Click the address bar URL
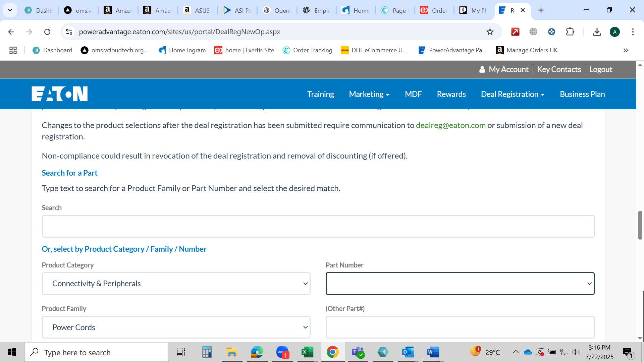 point(179,32)
